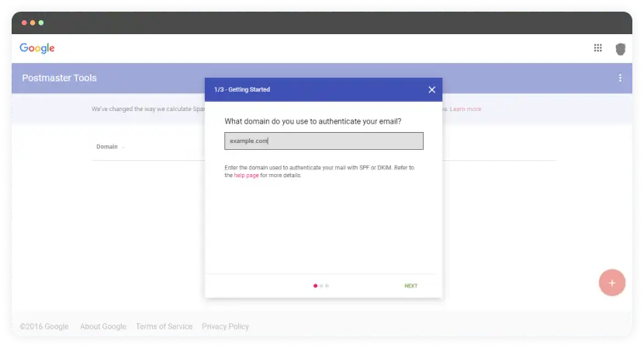Open the Learn more link

pos(466,109)
